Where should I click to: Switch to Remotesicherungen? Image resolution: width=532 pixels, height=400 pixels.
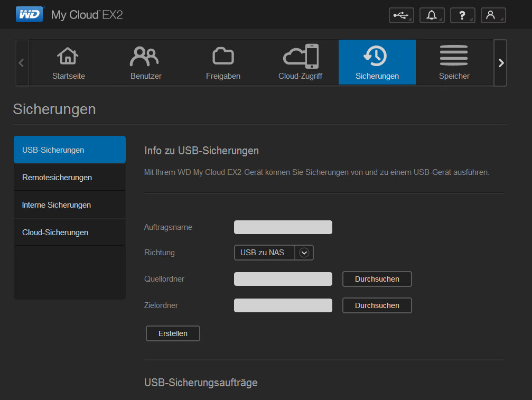tap(70, 178)
